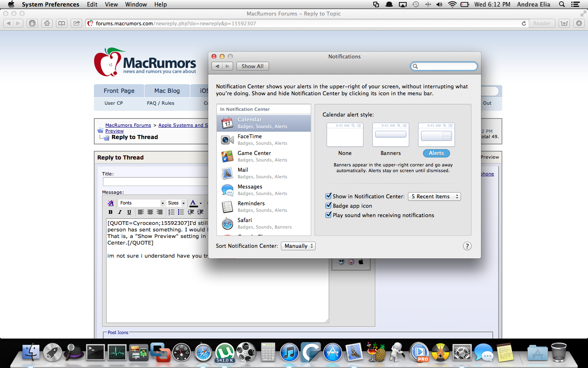
Task: Switch to the Mac Blog tab
Action: pyautogui.click(x=167, y=91)
